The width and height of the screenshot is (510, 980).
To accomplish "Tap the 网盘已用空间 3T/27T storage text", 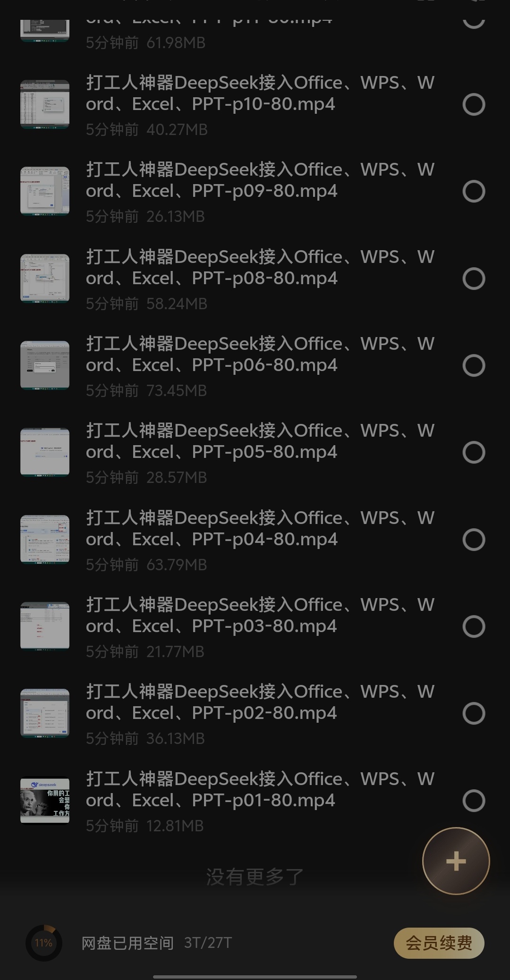I will pyautogui.click(x=157, y=943).
